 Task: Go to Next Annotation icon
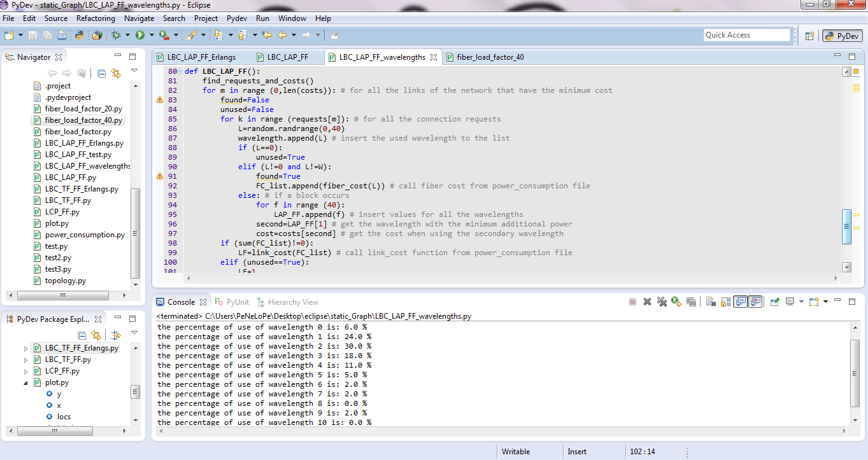coord(218,35)
